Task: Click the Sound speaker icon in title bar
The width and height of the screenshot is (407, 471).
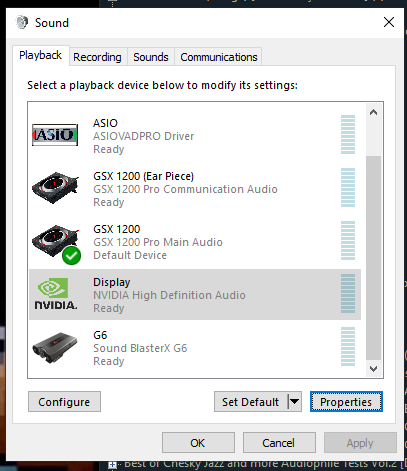Action: (x=22, y=22)
